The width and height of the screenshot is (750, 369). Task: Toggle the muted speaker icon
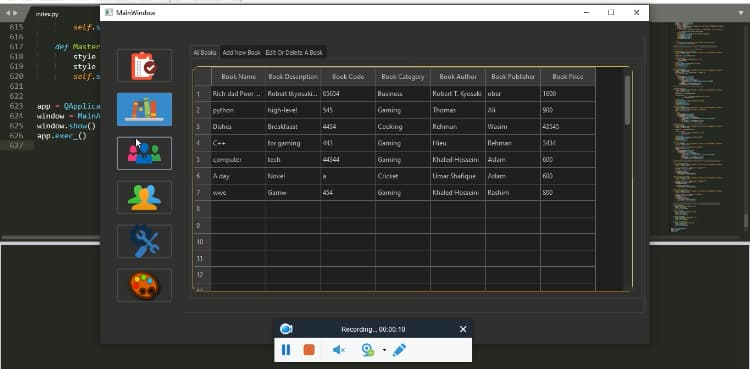[339, 350]
